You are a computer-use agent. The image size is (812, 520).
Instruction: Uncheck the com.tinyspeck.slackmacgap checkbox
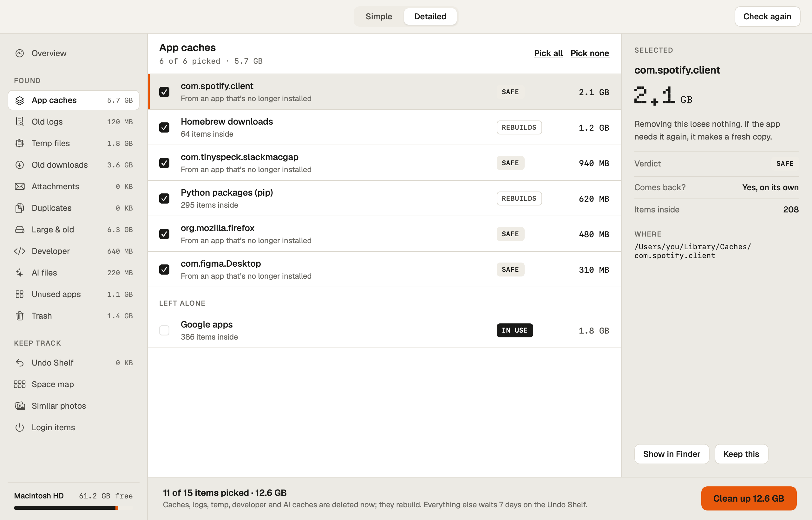click(164, 163)
